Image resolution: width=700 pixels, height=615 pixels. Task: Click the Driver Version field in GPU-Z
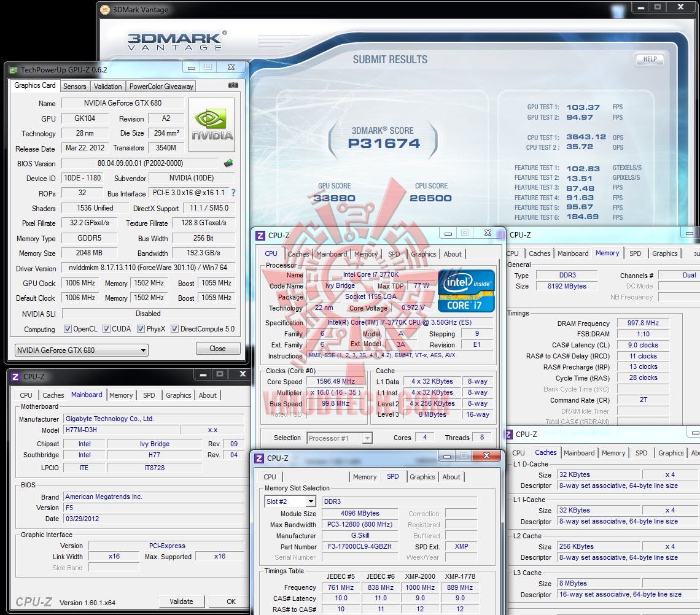click(148, 268)
